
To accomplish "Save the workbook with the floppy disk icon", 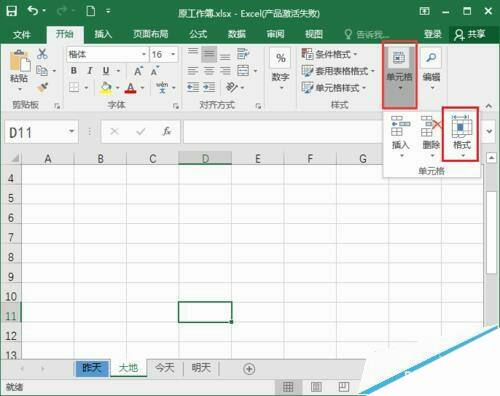I will 12,11.
